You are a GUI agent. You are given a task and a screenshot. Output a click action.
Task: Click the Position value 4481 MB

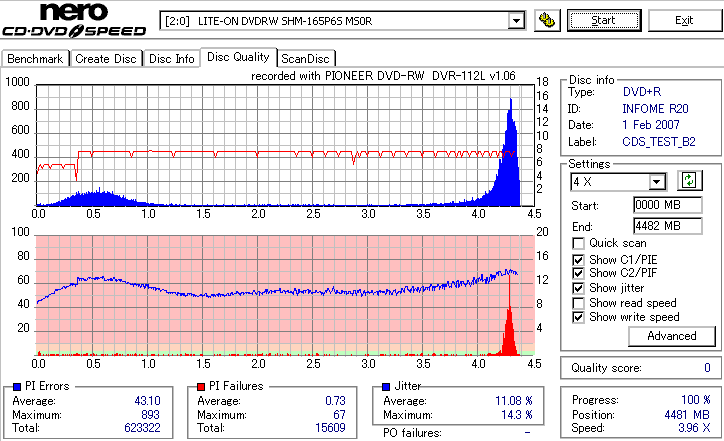[687, 415]
